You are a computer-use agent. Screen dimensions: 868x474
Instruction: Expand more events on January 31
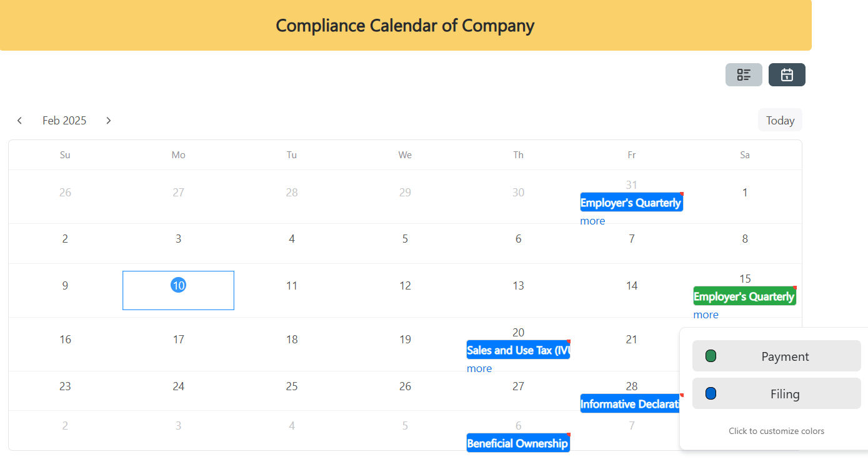[x=592, y=221]
